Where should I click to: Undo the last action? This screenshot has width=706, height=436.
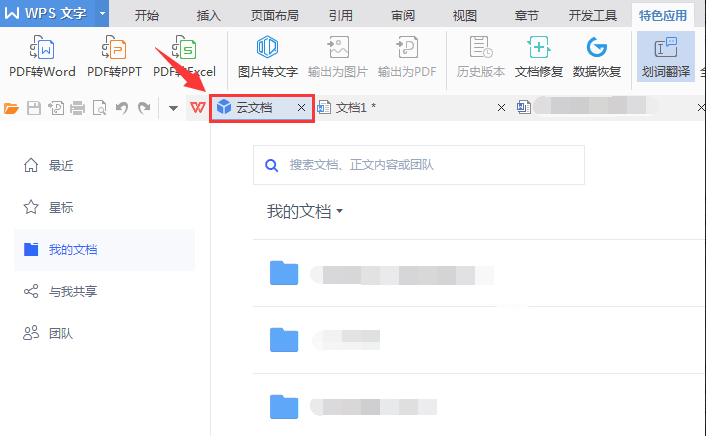[x=122, y=108]
